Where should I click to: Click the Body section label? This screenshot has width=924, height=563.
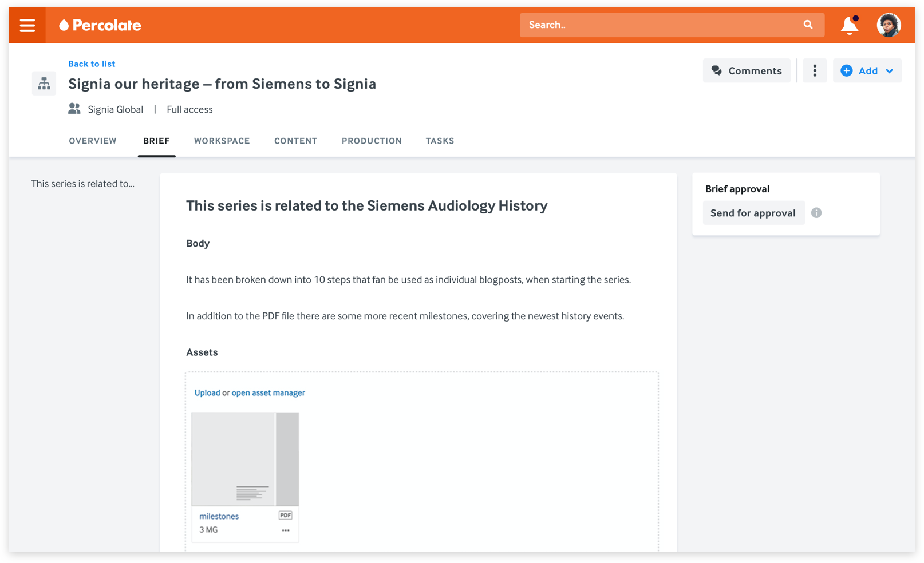point(198,243)
